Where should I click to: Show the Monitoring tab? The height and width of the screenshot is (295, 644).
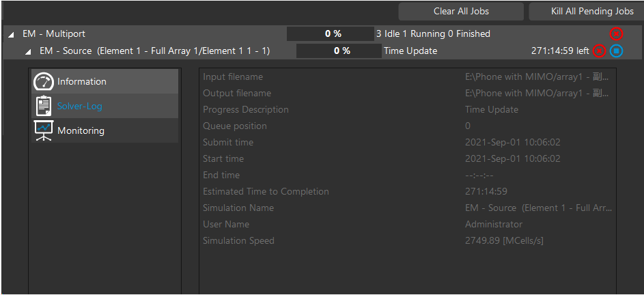[81, 130]
